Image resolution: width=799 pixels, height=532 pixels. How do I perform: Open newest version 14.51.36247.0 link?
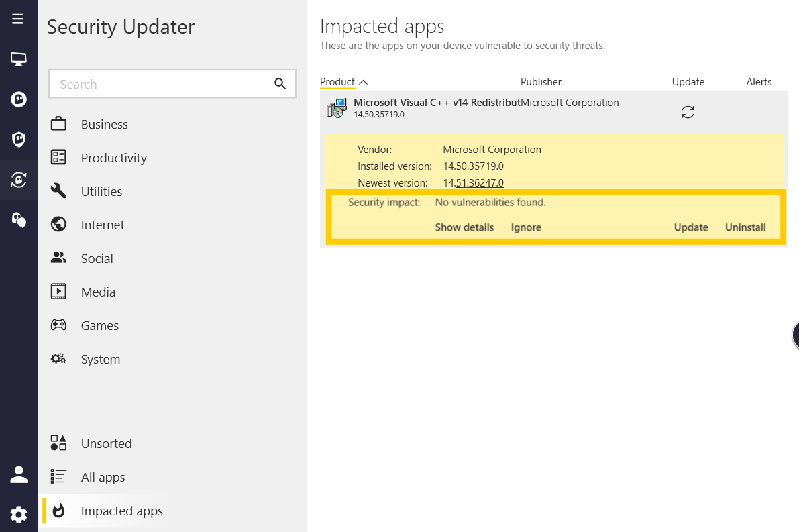474,183
